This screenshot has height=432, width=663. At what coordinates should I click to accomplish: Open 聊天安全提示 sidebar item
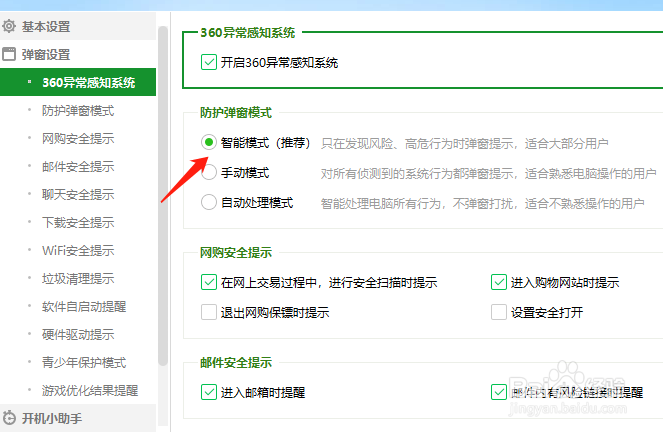click(78, 194)
